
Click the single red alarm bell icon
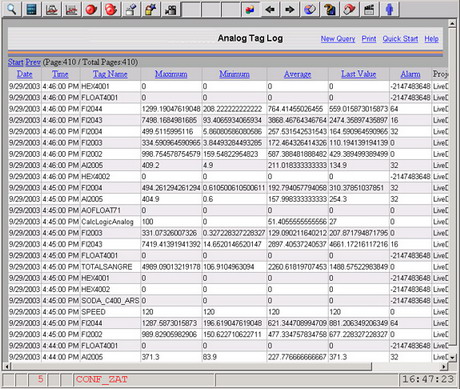coord(91,9)
